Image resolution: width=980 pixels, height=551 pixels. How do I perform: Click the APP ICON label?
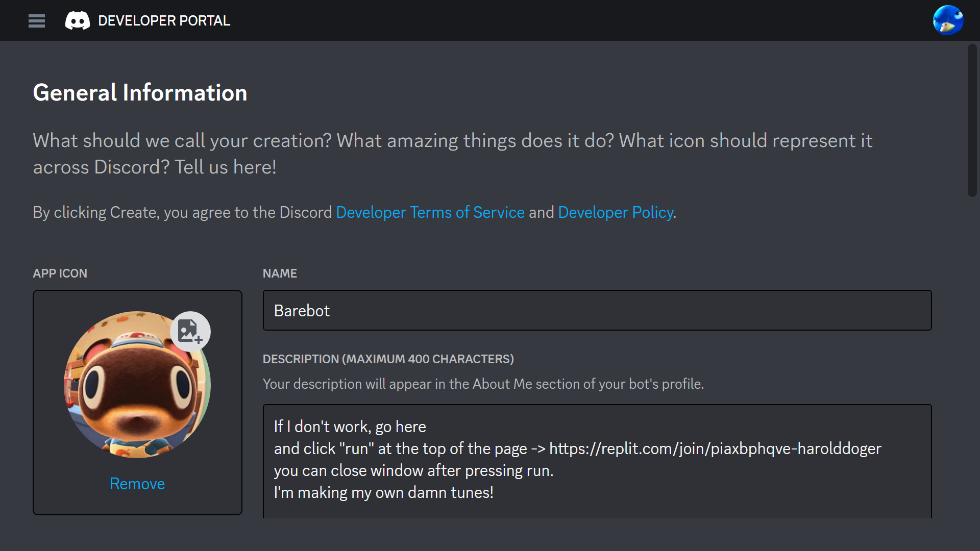click(60, 273)
